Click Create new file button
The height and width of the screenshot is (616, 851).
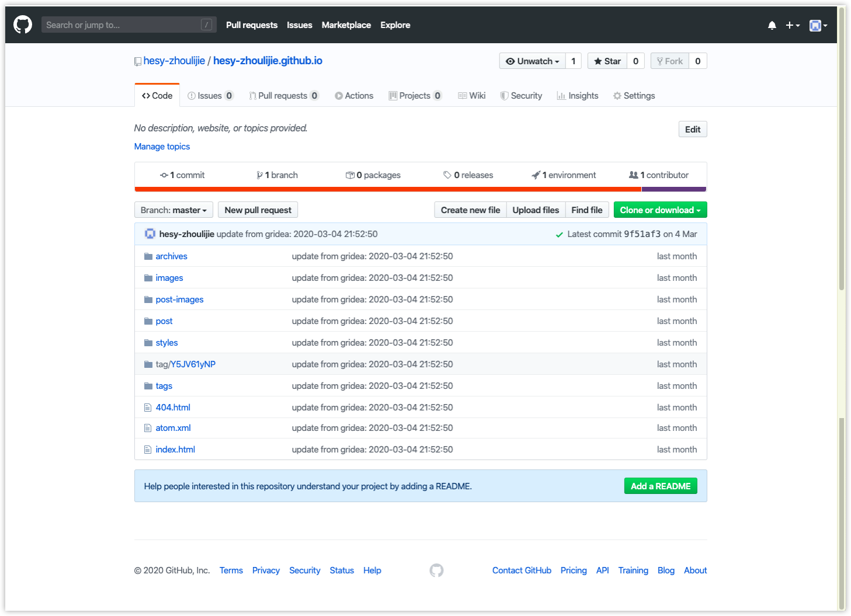tap(470, 210)
